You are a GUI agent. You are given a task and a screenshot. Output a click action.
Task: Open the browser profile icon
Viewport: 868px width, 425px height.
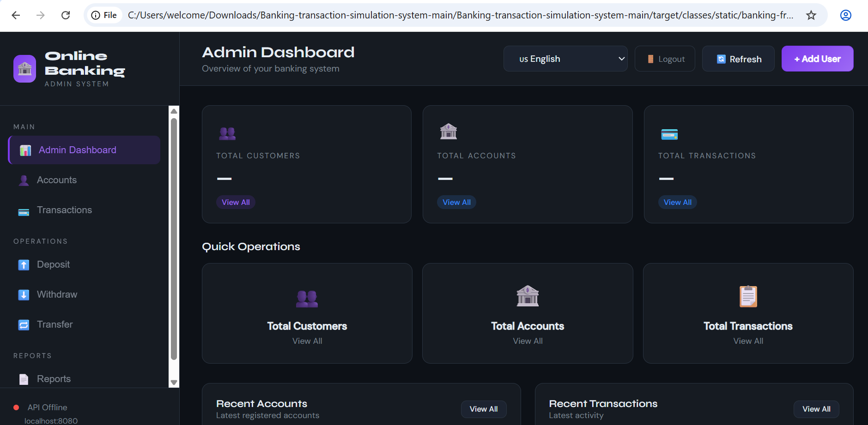[x=846, y=15]
